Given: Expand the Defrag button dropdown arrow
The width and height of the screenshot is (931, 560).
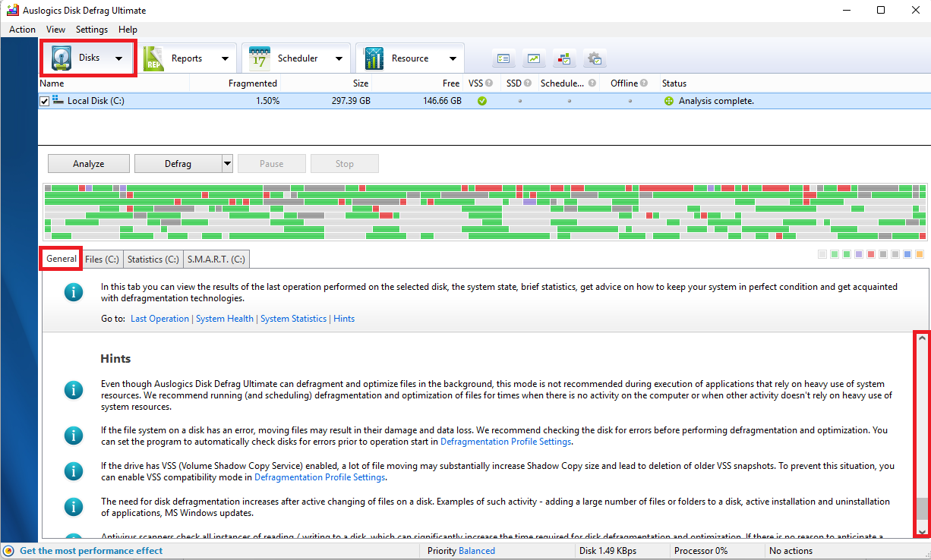Looking at the screenshot, I should tap(227, 163).
